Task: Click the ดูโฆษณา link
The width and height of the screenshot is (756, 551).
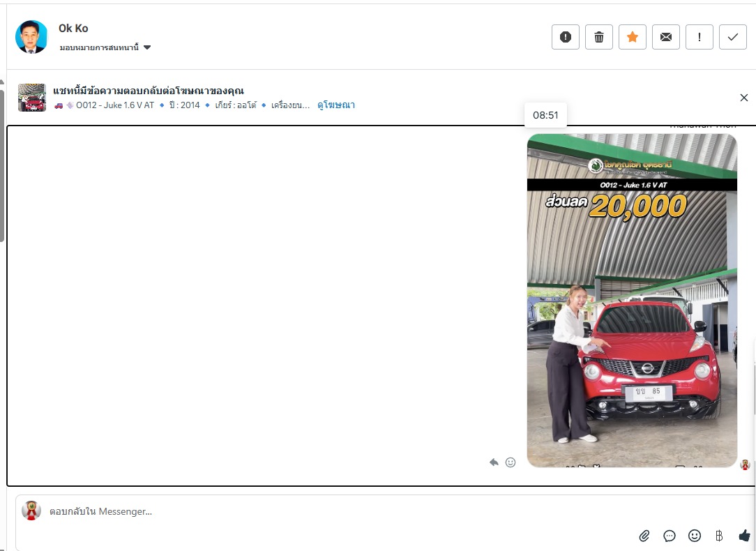Action: [x=336, y=105]
